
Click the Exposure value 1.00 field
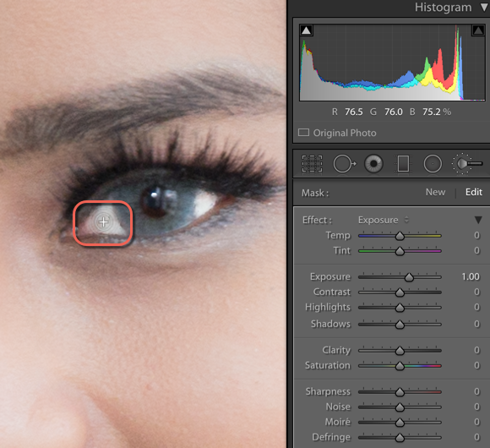[471, 276]
